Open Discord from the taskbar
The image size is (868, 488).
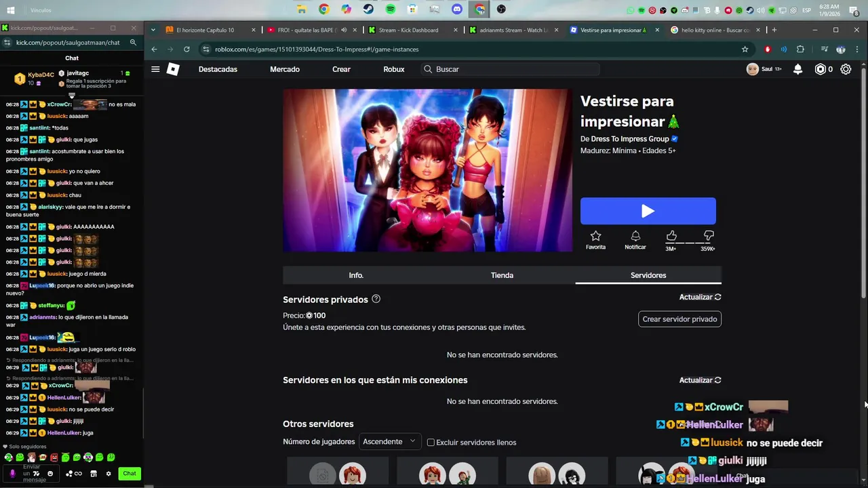pos(457,9)
